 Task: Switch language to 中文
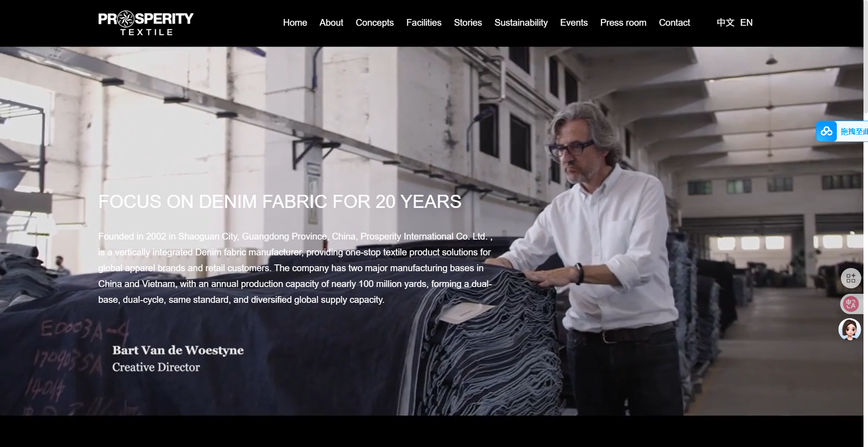click(725, 23)
